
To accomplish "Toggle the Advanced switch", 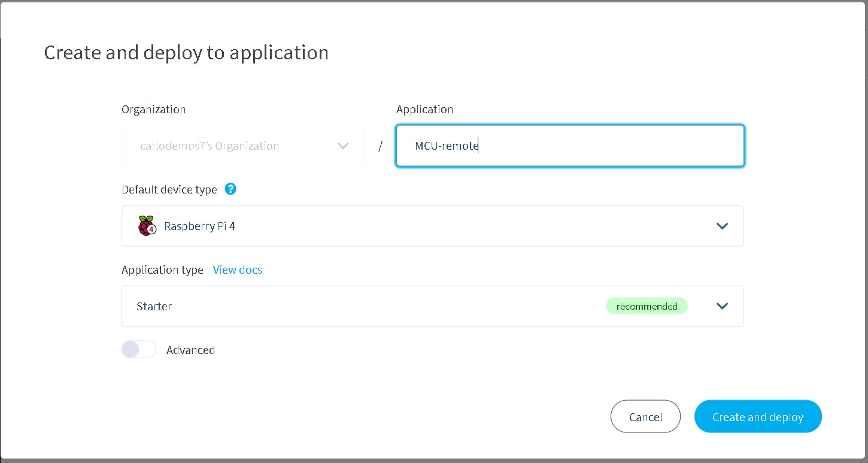I will (139, 349).
